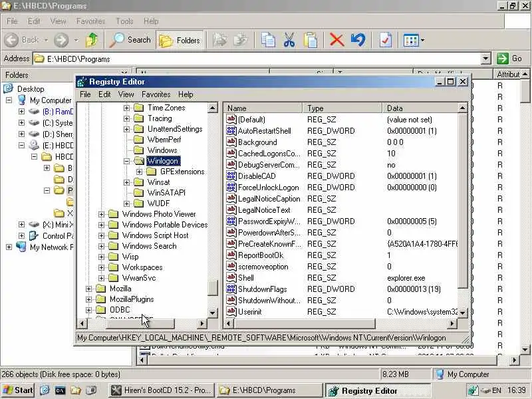Open Explorer's Tools menu
The width and height of the screenshot is (532, 399).
(124, 21)
